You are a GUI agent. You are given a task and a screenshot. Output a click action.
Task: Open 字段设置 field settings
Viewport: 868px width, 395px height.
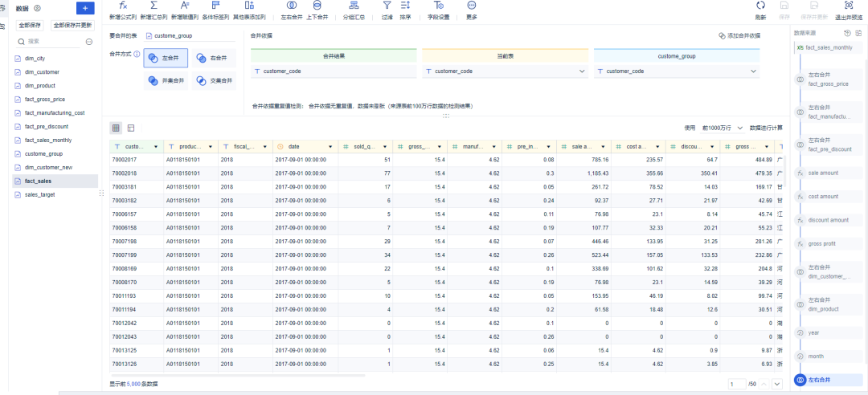tap(439, 10)
